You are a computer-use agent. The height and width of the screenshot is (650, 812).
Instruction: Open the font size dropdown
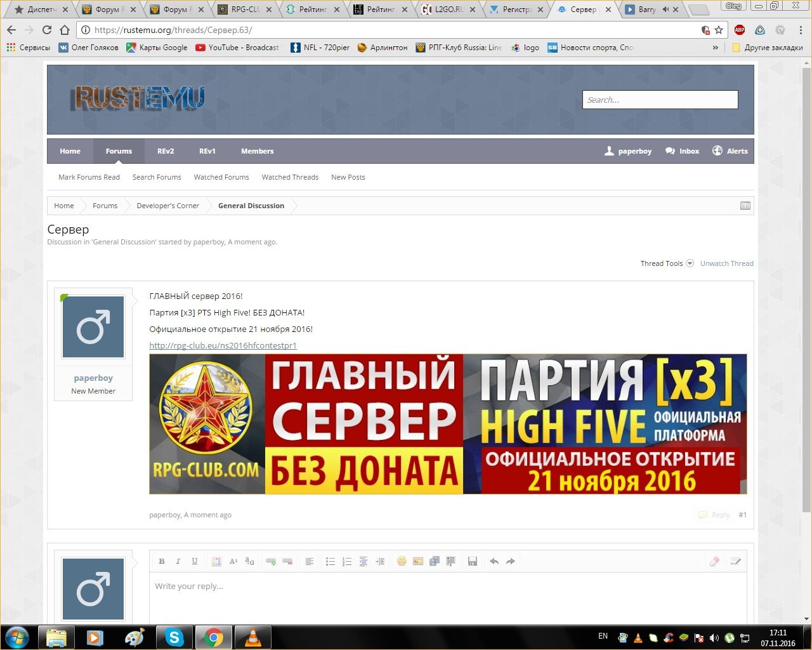tap(233, 561)
